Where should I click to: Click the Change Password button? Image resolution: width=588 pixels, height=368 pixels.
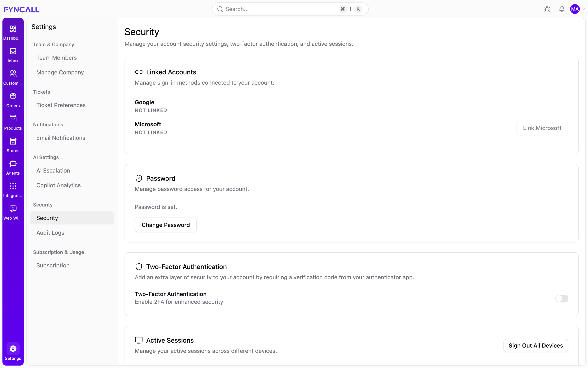coord(166,225)
